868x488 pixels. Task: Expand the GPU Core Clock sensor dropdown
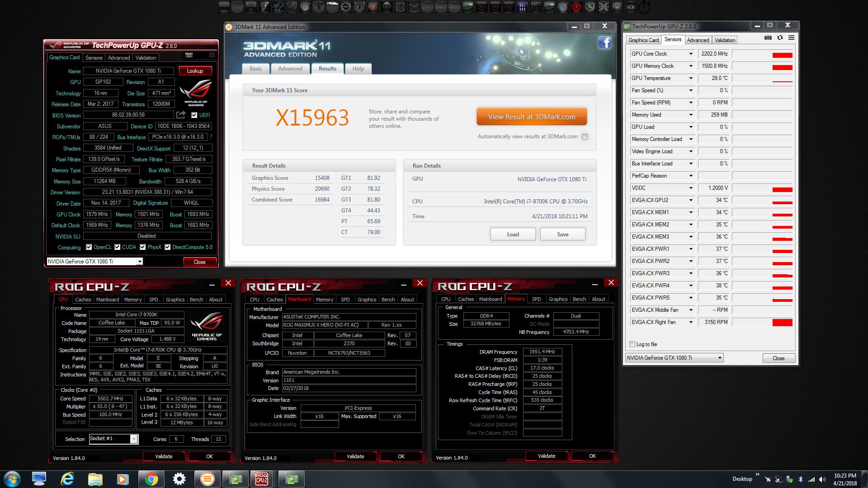(x=690, y=54)
